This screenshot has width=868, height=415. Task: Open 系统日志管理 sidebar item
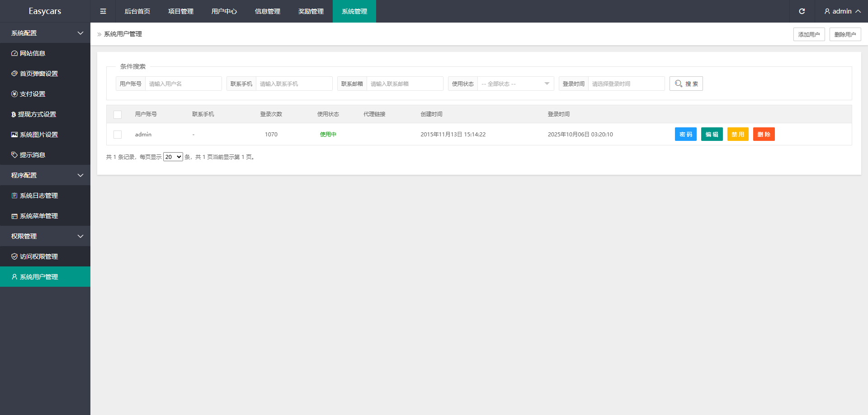pyautogui.click(x=38, y=196)
